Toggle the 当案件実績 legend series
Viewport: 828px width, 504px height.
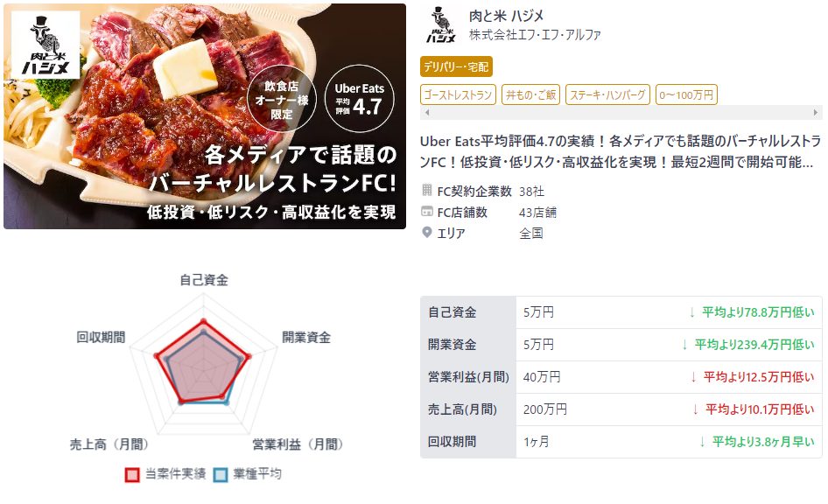pos(165,474)
